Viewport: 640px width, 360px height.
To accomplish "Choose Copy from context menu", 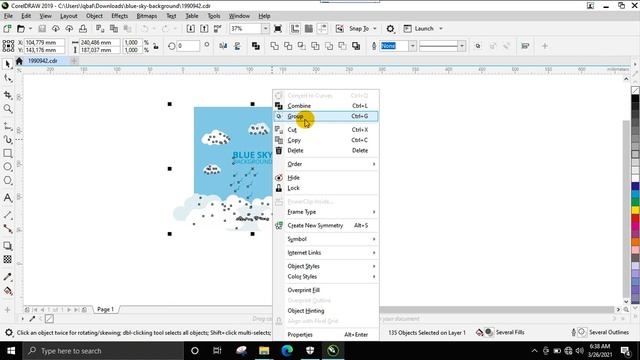I will pos(326,140).
